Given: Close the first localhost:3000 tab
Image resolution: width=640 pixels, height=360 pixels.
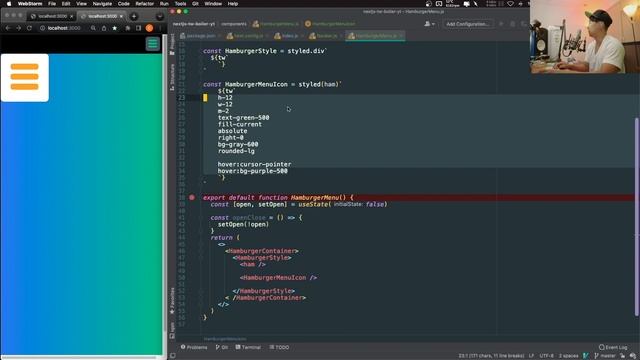Looking at the screenshot, I should click(71, 16).
